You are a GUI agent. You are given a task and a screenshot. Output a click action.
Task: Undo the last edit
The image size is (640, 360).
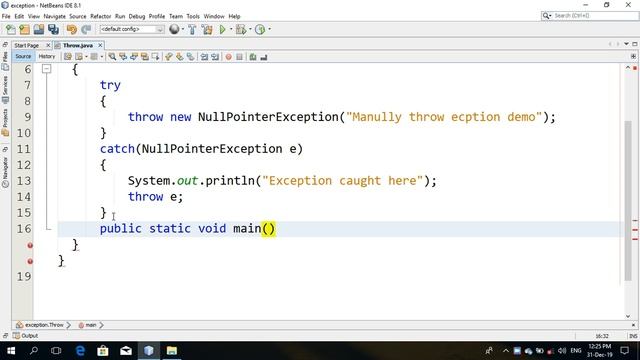[72, 29]
